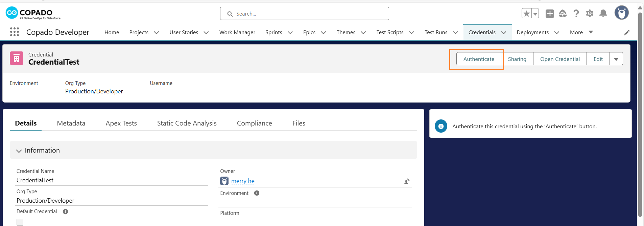This screenshot has height=226, width=644.
Task: Click the Copado logo
Action: (33, 13)
